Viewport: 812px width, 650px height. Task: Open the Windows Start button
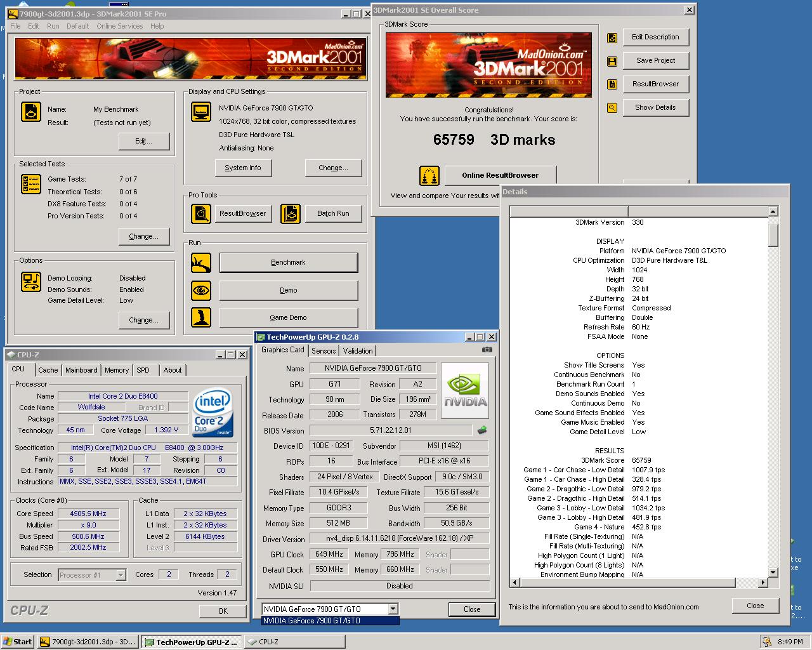pos(18,642)
